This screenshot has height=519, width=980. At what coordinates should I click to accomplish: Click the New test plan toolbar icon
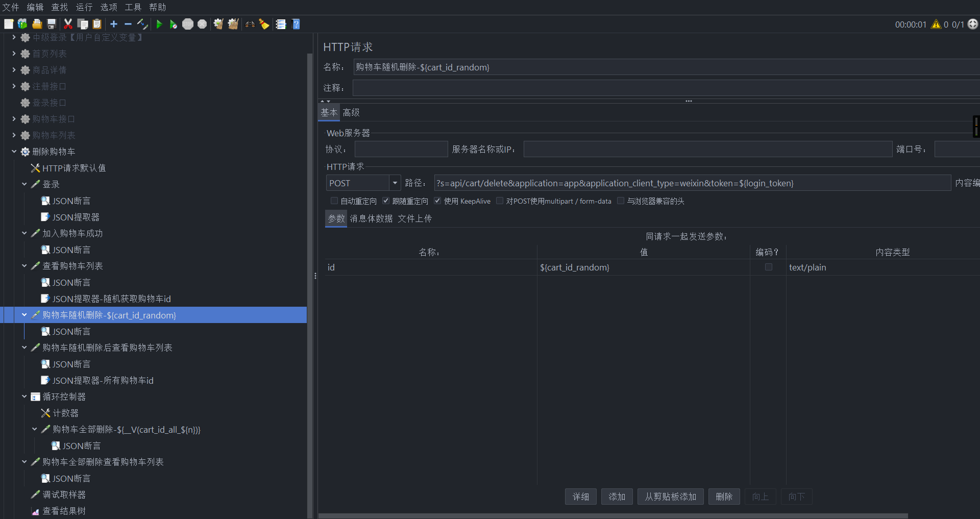(x=9, y=24)
